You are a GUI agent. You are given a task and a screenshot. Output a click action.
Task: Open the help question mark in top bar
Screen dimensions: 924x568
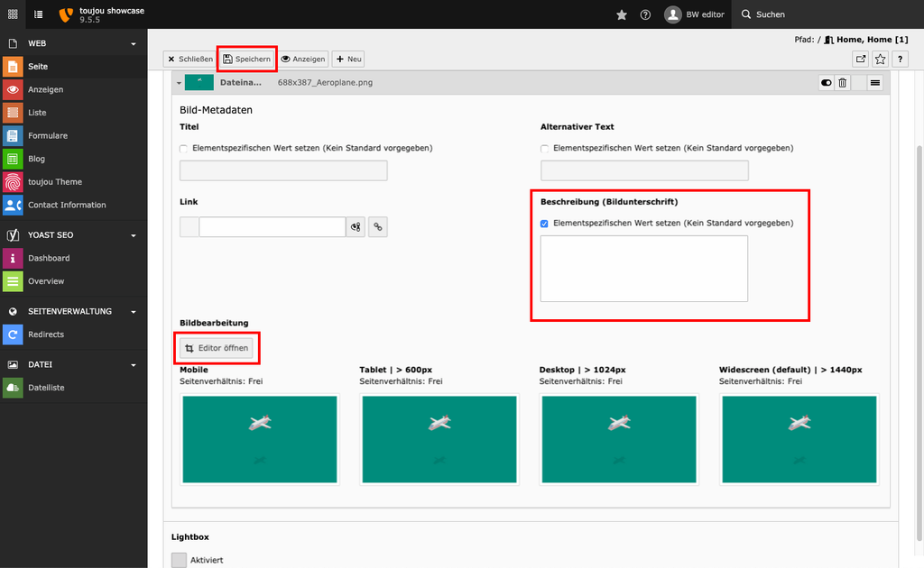coord(645,14)
